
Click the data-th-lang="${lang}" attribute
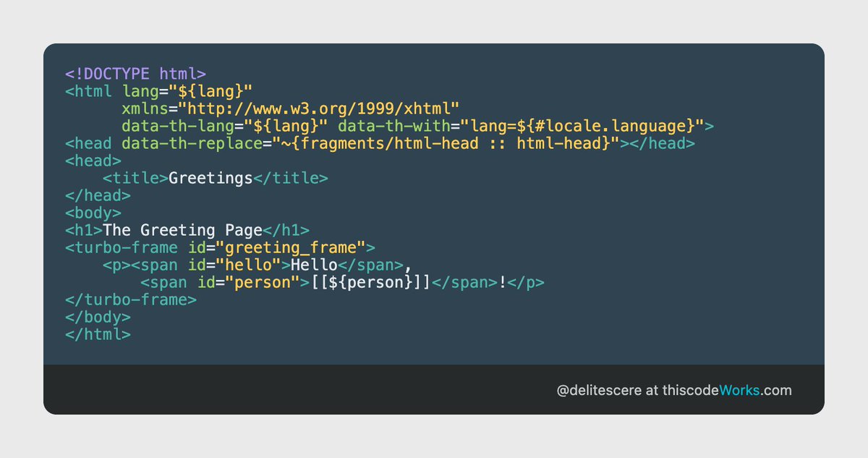point(225,126)
